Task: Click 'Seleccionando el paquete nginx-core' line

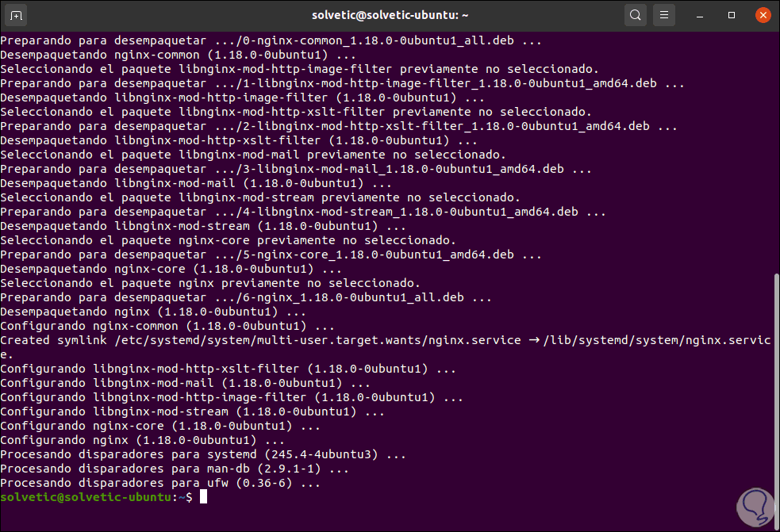Action: (x=229, y=240)
